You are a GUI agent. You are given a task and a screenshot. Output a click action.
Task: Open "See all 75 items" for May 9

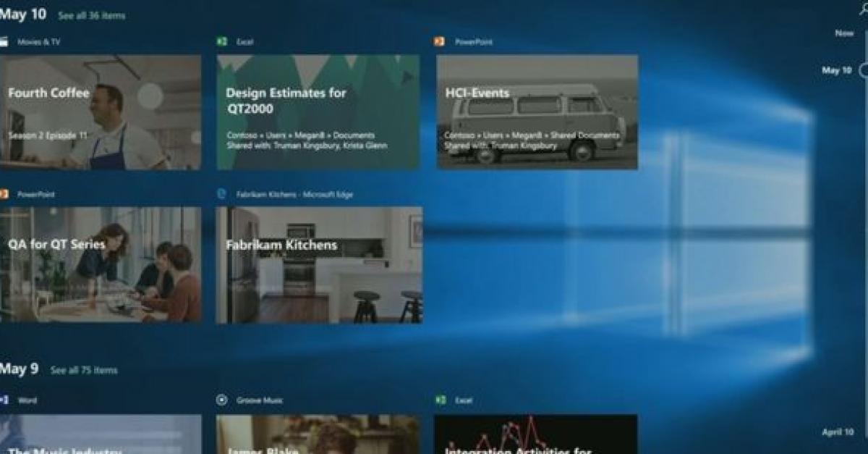tap(84, 371)
